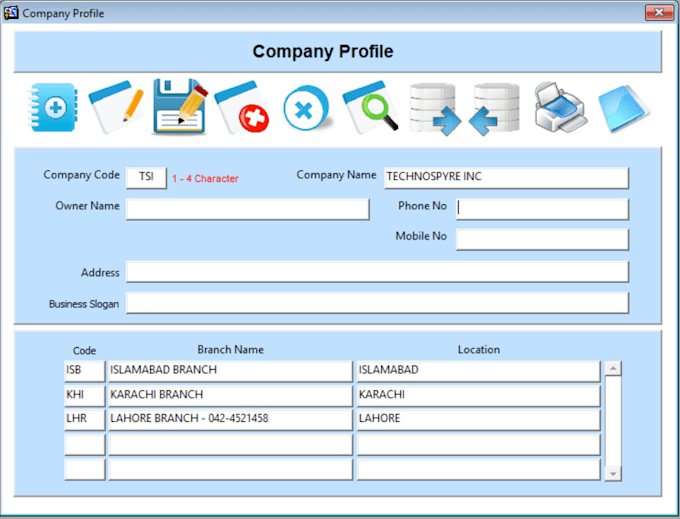Click LAHORE BRANCH - 042-4521458 cell
This screenshot has height=519, width=680.
[x=231, y=419]
